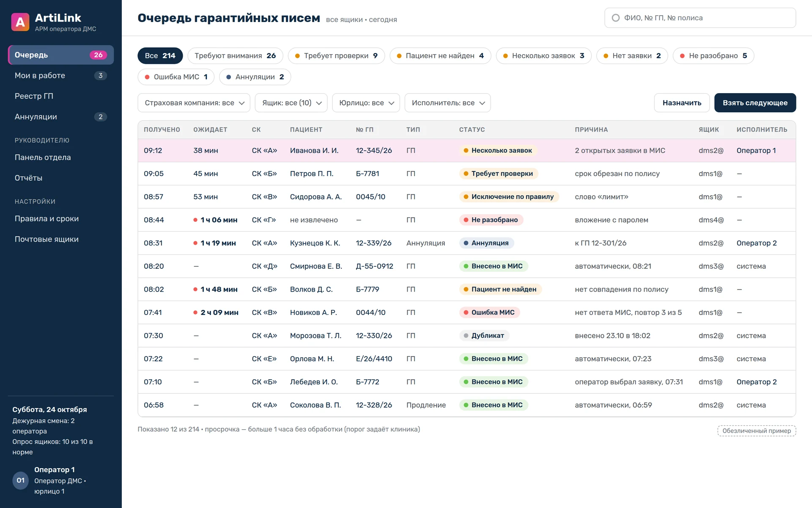Click 'Обезличенный пример' label
Image resolution: width=812 pixels, height=508 pixels.
click(x=757, y=431)
